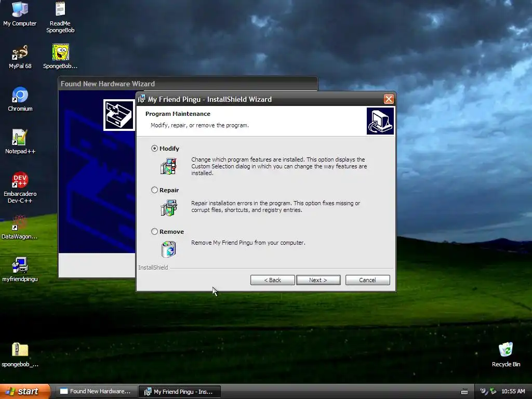Screen dimensions: 532x399
Task: Click the Found New Hardware Wizard title bar
Action: point(188,84)
